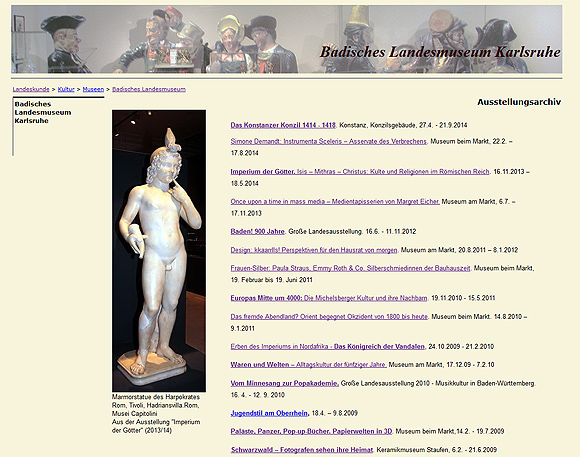Open the Landeskunde breadcrumb link

[31, 89]
